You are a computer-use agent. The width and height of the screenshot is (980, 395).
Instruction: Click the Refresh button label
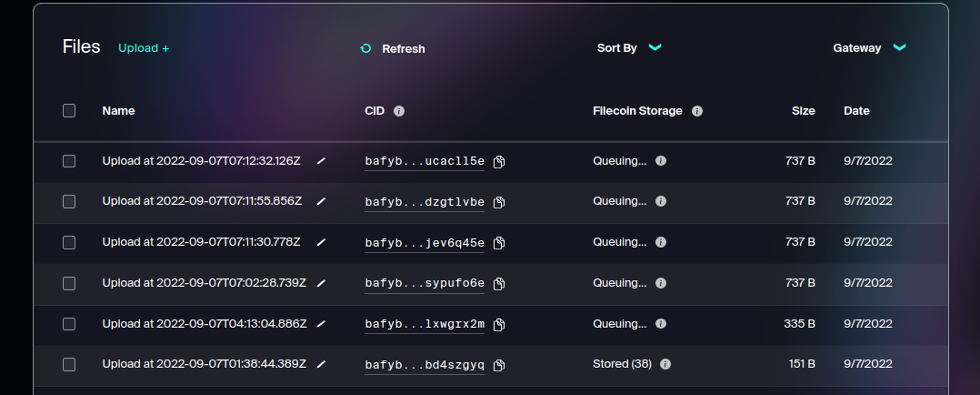click(403, 49)
